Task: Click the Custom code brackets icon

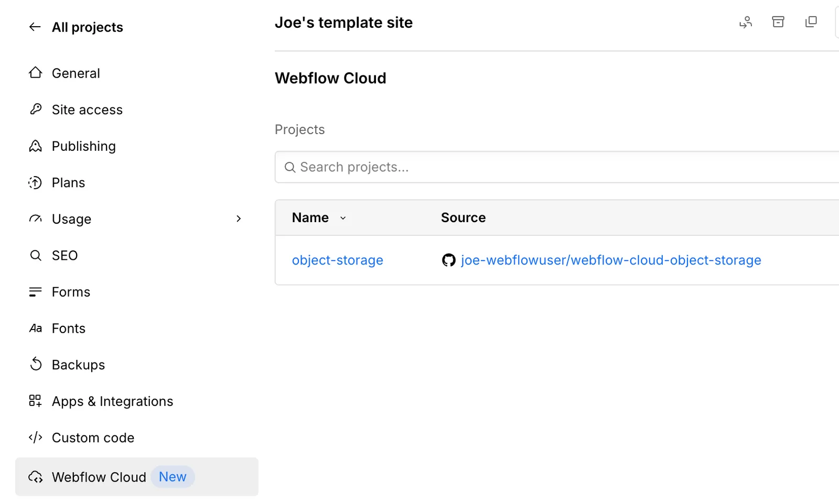Action: (x=35, y=437)
